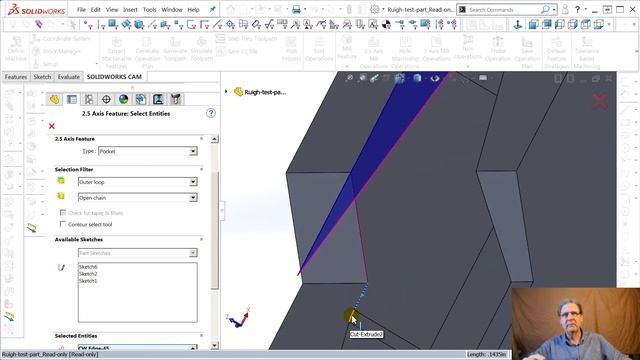Click the third cube icon after the anchor
Screen dimensions: 640x360
(x=559, y=25)
